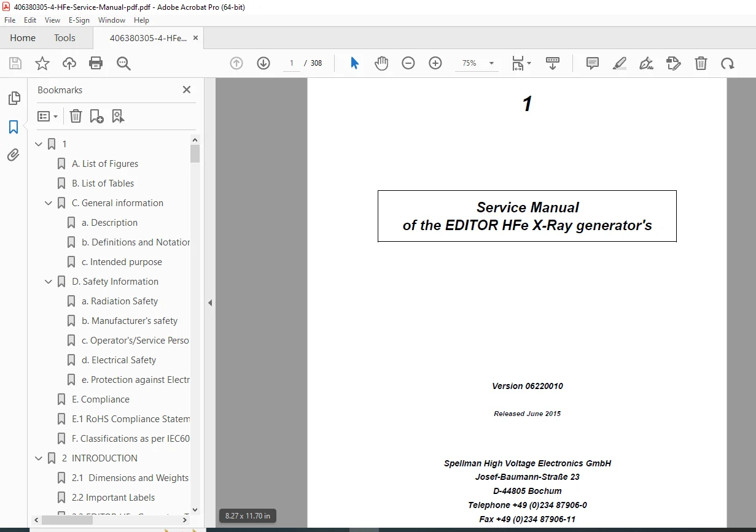756x532 pixels.
Task: Collapse the 2 INTRODUCTION bookmark
Action: 39,458
